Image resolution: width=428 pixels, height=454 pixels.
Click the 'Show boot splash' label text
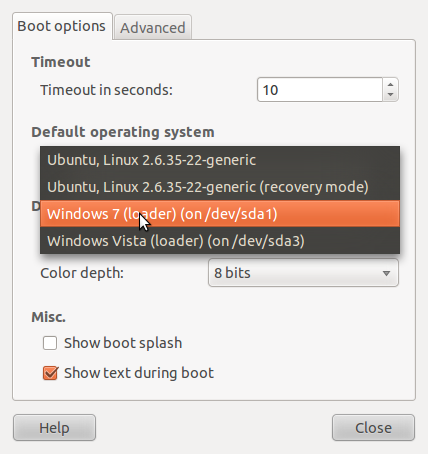tap(123, 343)
